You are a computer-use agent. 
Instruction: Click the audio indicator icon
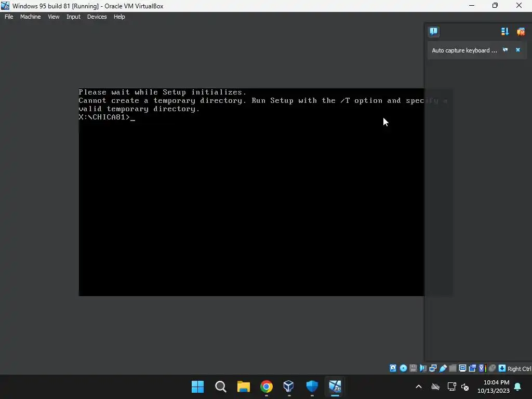(423, 368)
